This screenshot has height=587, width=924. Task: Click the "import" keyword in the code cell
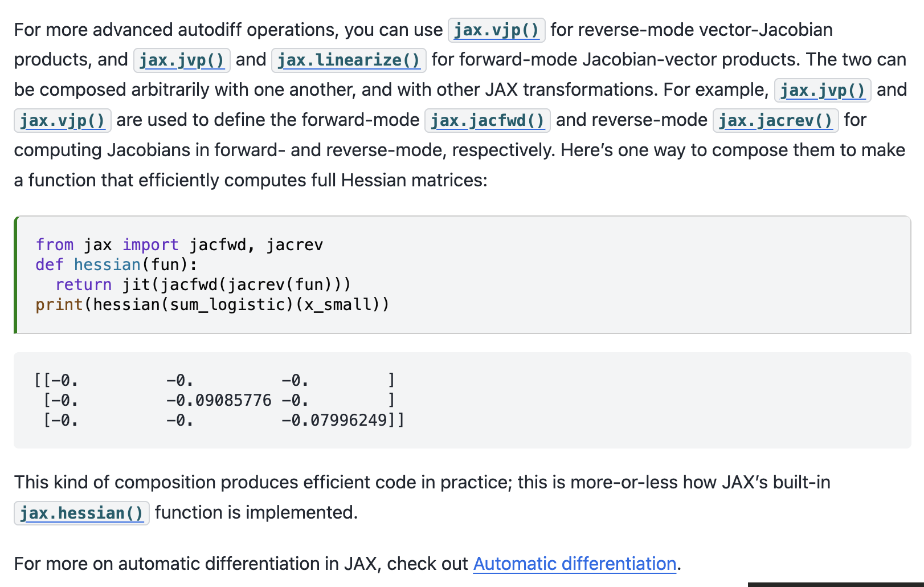click(x=150, y=245)
